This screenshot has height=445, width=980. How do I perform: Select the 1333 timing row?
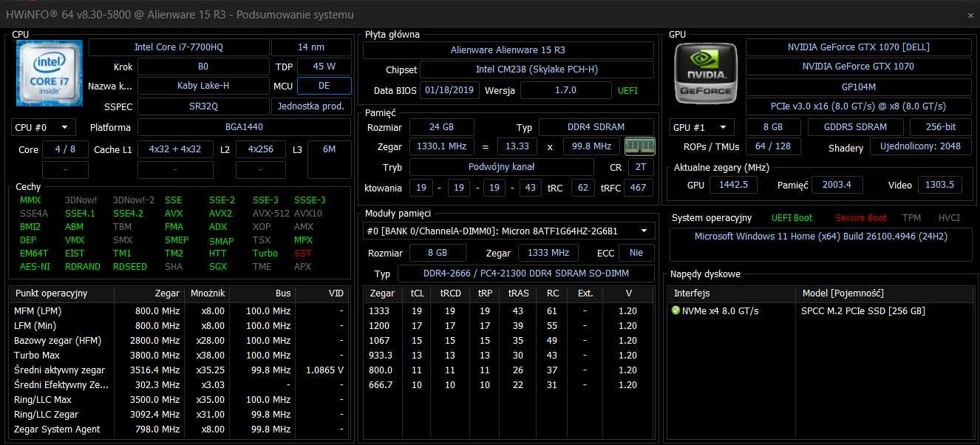tap(509, 311)
